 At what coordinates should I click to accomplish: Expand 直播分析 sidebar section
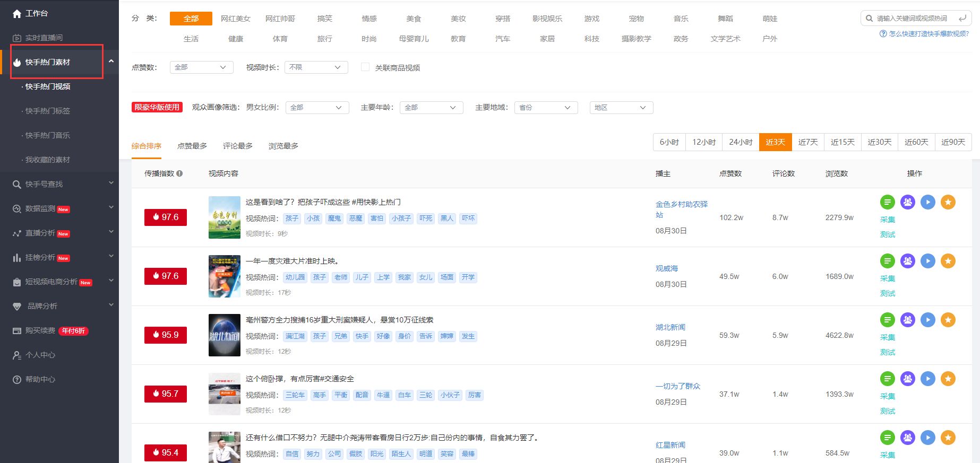pos(111,232)
